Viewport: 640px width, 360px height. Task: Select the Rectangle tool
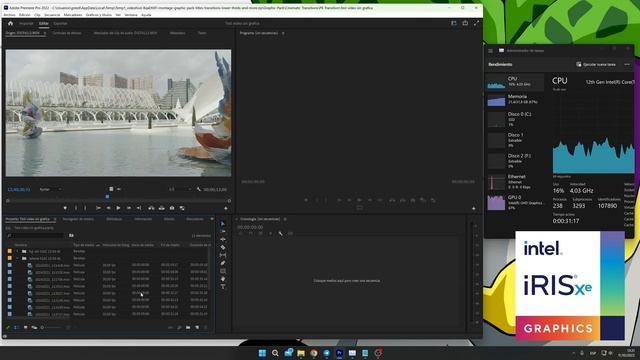pyautogui.click(x=223, y=271)
